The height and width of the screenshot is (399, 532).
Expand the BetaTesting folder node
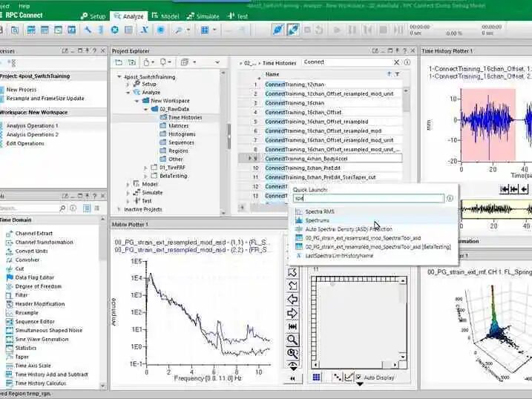145,176
